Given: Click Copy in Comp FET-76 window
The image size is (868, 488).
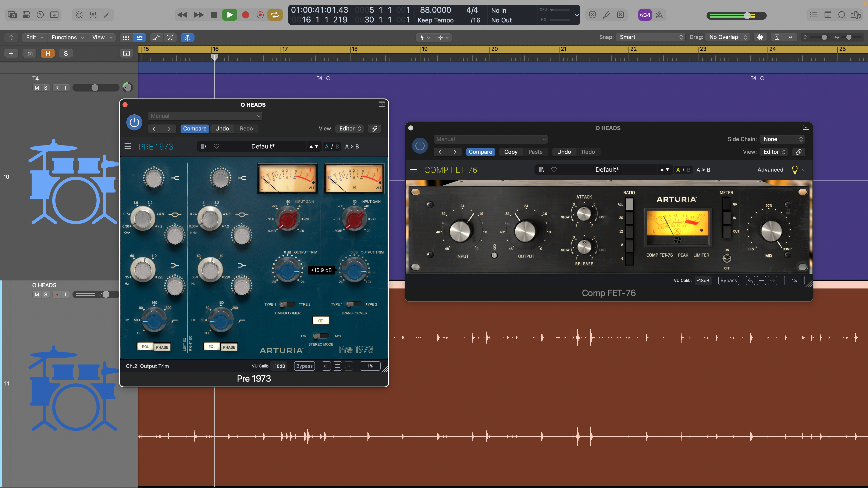Looking at the screenshot, I should (511, 152).
